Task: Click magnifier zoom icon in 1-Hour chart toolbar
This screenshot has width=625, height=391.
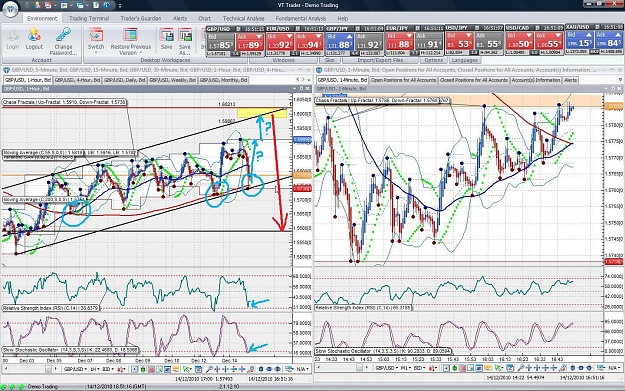Action: pyautogui.click(x=209, y=369)
